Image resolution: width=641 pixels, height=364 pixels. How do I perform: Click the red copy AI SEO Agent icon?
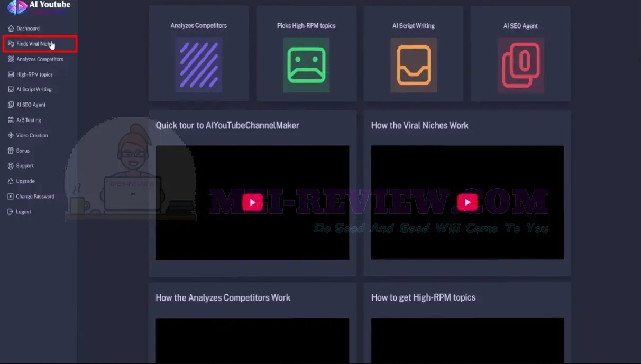pos(521,65)
